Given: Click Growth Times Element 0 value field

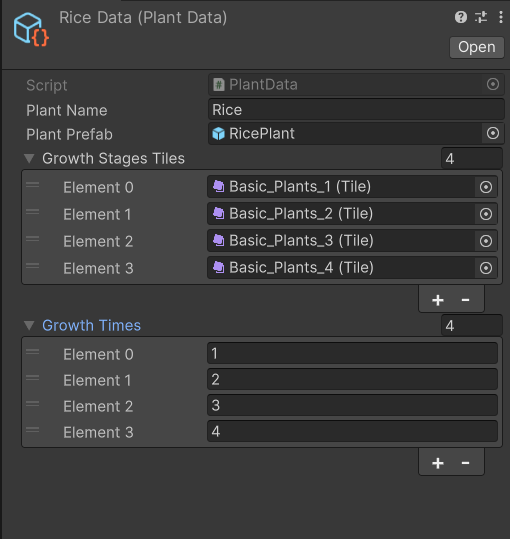Looking at the screenshot, I should pos(352,353).
